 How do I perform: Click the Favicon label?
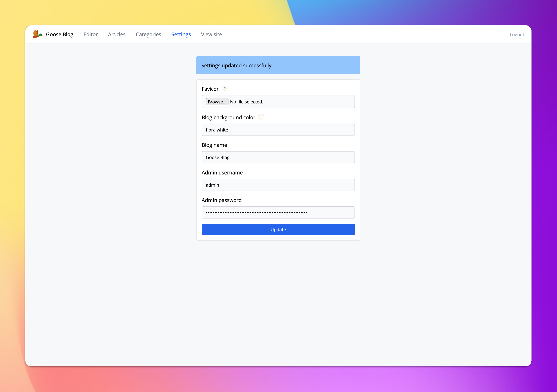coord(210,89)
